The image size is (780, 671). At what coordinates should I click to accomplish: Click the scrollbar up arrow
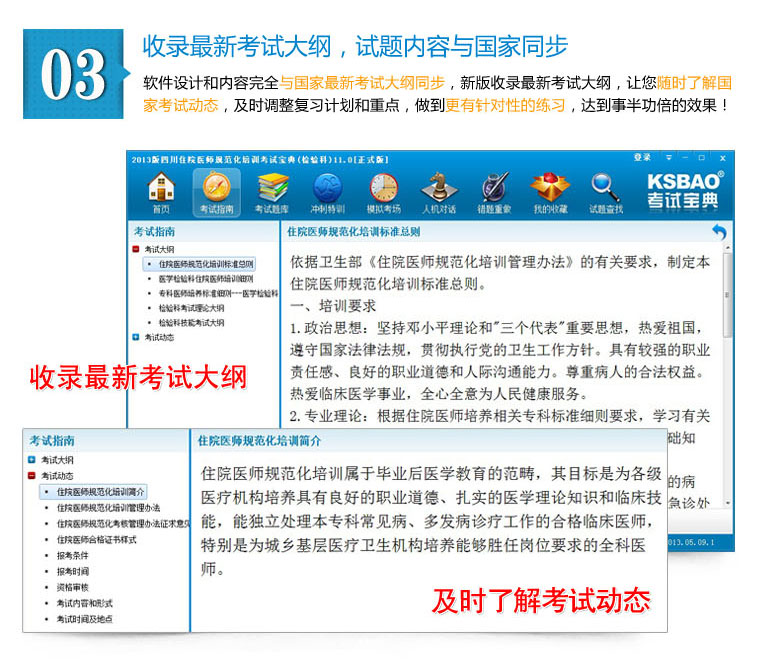pos(727,247)
